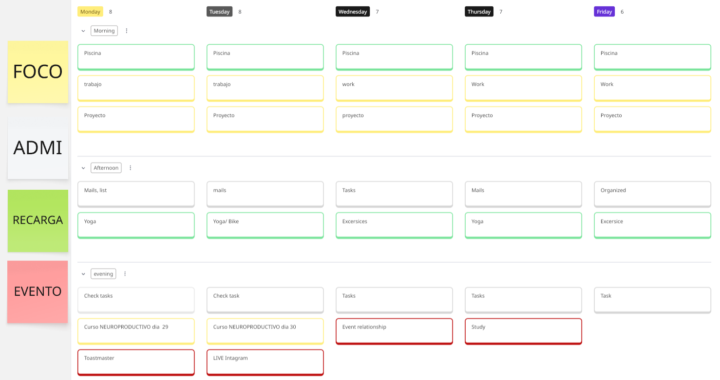Open Wednesday evening Tasks card

(x=394, y=300)
